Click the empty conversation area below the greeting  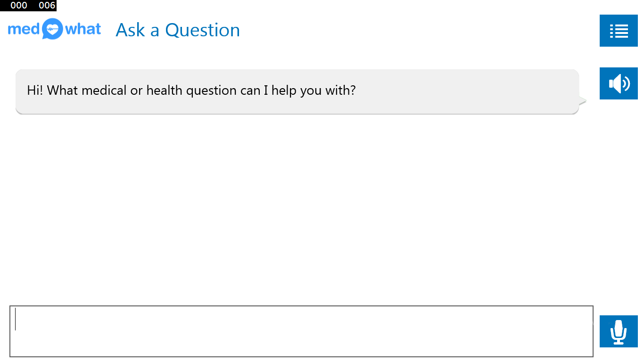297,207
